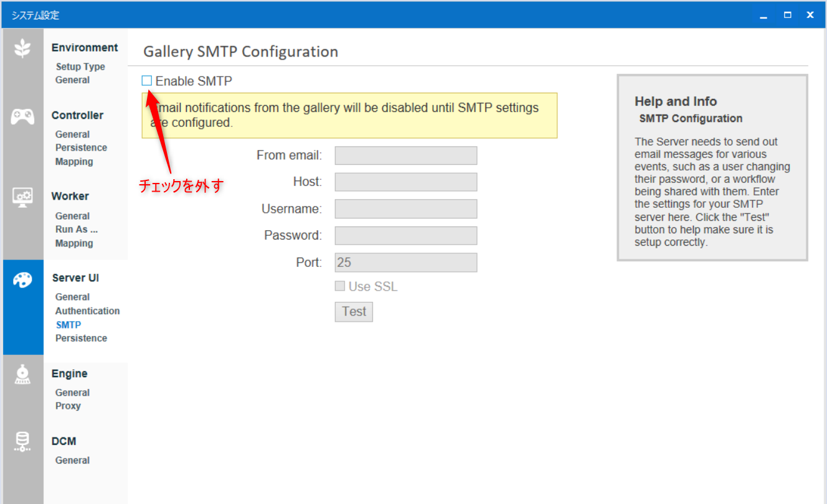The image size is (827, 504).
Task: Select Mapping under Controller
Action: 74,162
